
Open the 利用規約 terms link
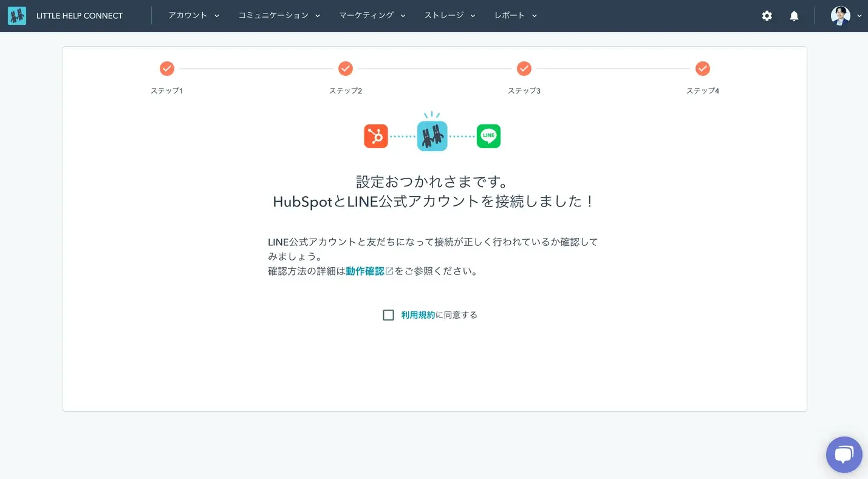pyautogui.click(x=418, y=315)
